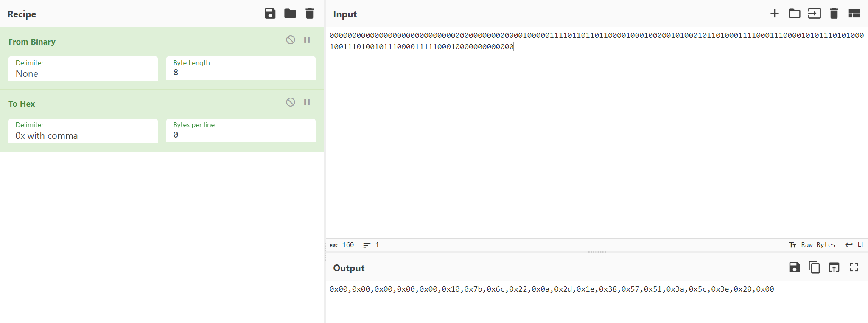Reset pane layout icon
Screen dimensions: 868x323
click(x=854, y=14)
